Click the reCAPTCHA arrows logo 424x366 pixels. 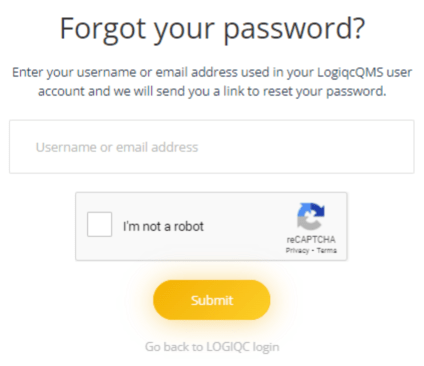[x=311, y=217]
